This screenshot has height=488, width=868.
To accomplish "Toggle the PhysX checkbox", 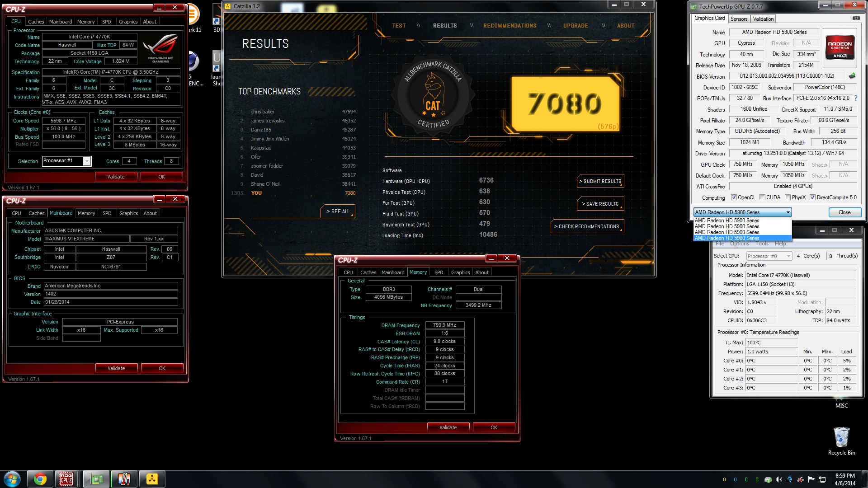I will pos(788,197).
